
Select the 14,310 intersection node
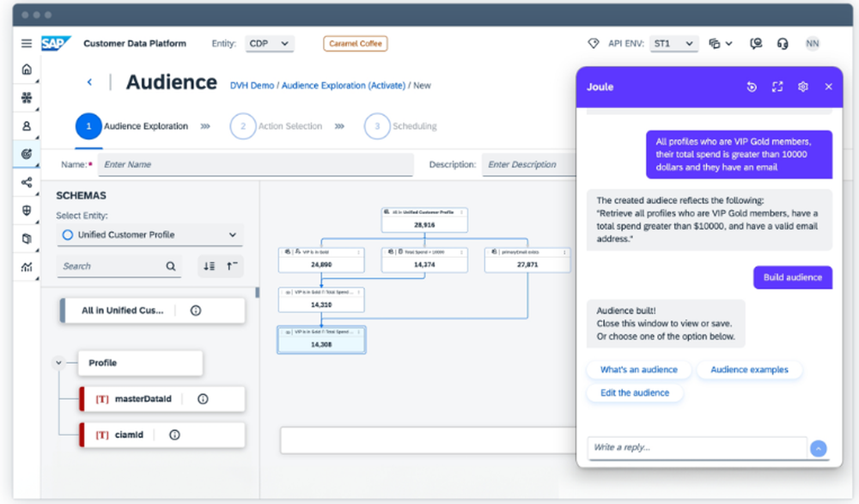click(321, 300)
